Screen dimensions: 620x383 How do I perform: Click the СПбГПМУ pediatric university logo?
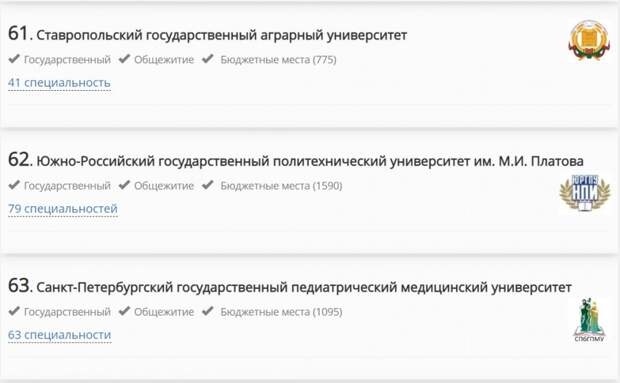click(x=589, y=320)
